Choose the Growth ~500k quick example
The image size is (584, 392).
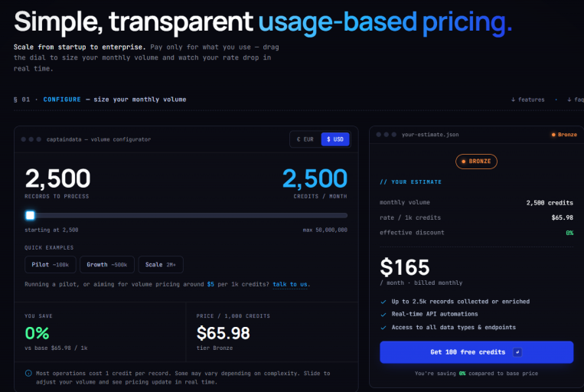coord(107,265)
